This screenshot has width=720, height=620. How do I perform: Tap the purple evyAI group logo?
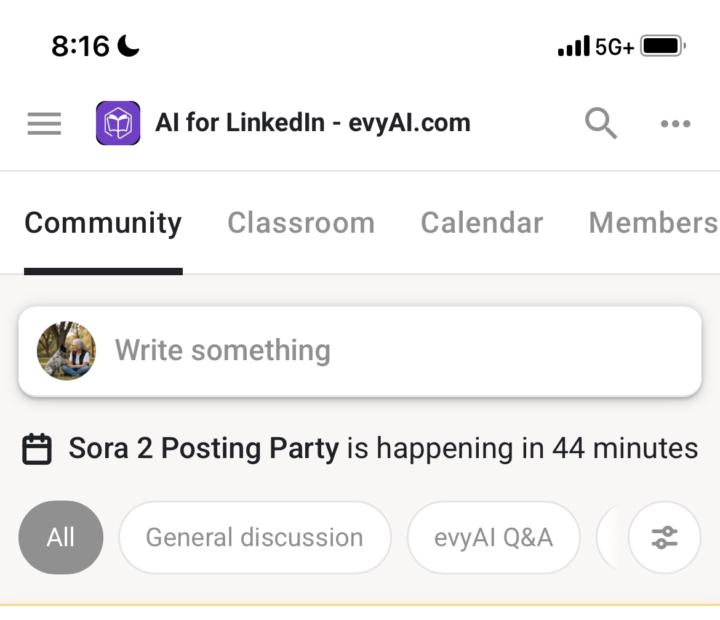tap(118, 123)
